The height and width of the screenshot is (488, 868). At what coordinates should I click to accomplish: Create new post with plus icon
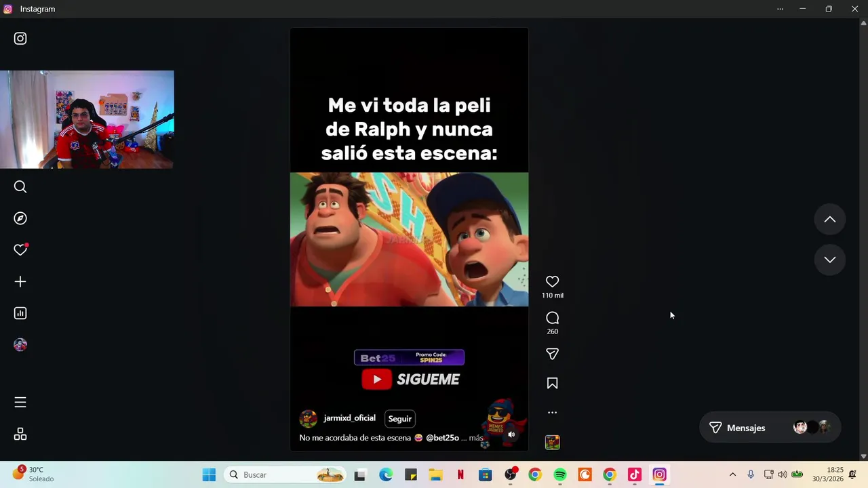[x=20, y=281]
